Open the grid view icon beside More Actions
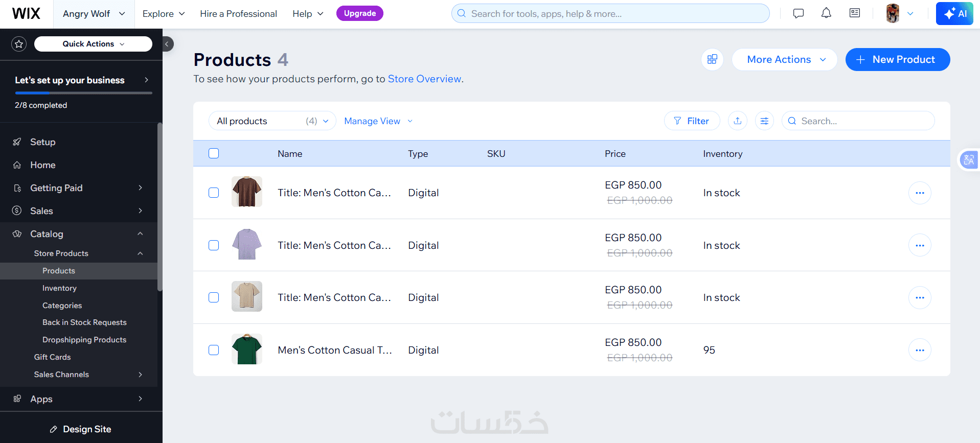 click(712, 59)
